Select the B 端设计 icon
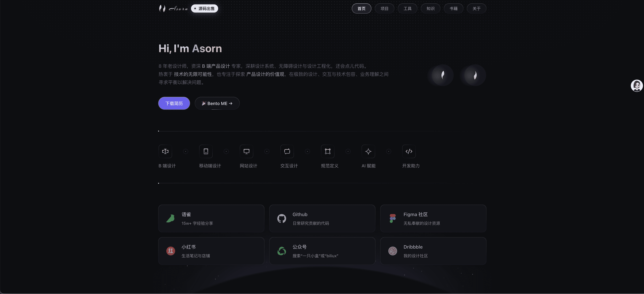The height and width of the screenshot is (294, 644). 165,151
